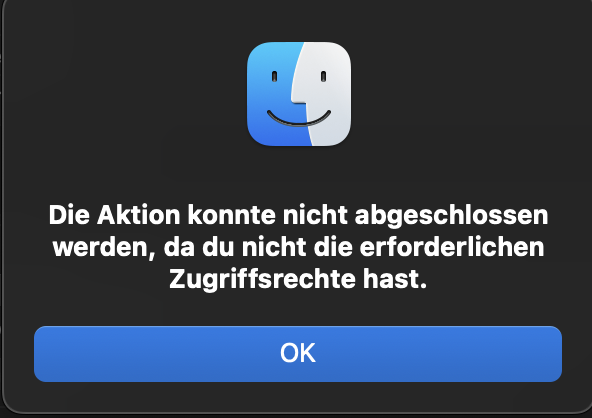Click the OK button
This screenshot has height=418, width=592.
point(298,354)
